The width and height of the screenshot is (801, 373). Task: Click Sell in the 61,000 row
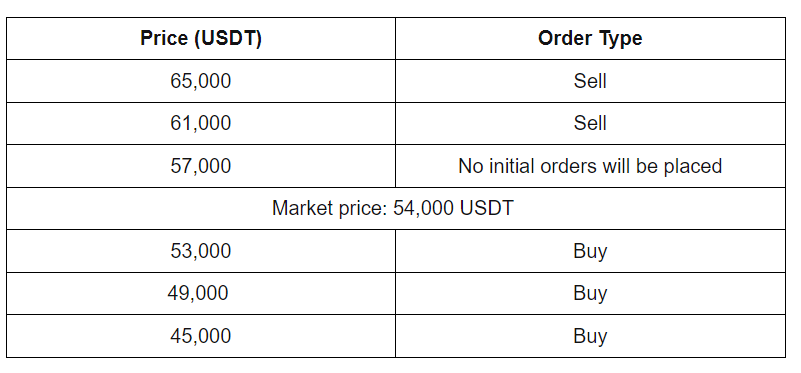coord(590,123)
